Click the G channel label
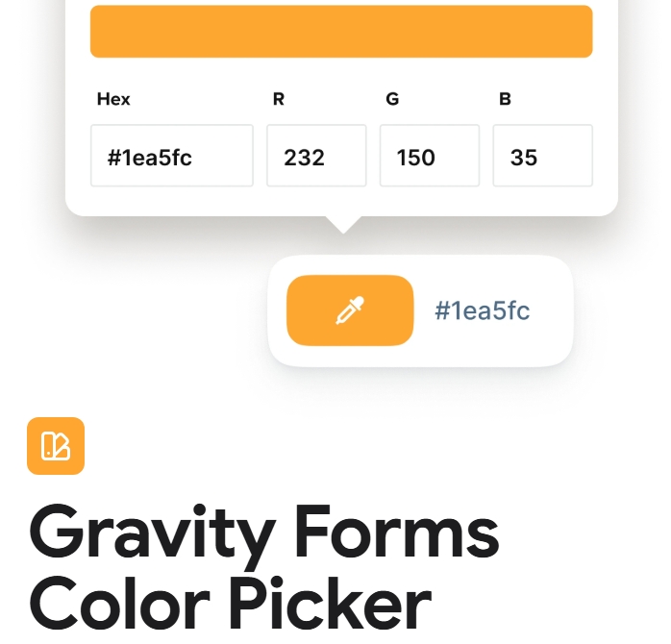The height and width of the screenshot is (644, 671). 392,99
